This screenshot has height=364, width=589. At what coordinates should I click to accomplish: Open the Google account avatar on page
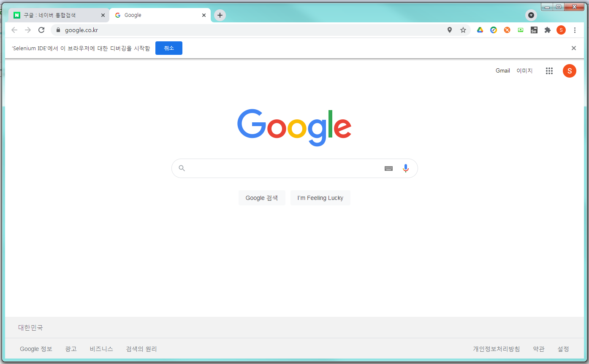tap(570, 71)
